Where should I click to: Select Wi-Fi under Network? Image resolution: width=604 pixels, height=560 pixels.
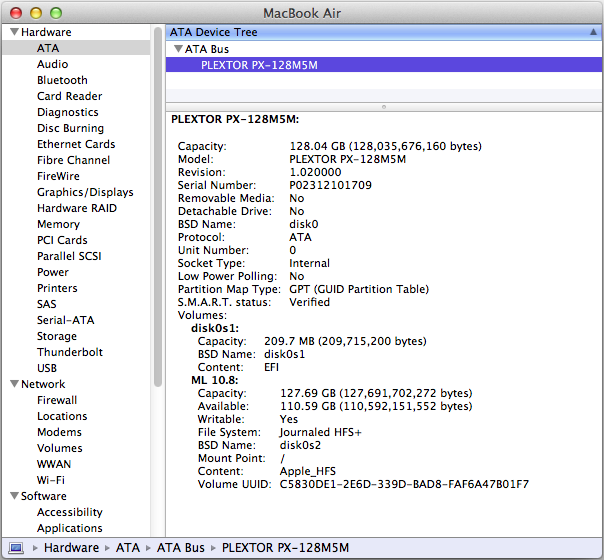click(x=50, y=480)
